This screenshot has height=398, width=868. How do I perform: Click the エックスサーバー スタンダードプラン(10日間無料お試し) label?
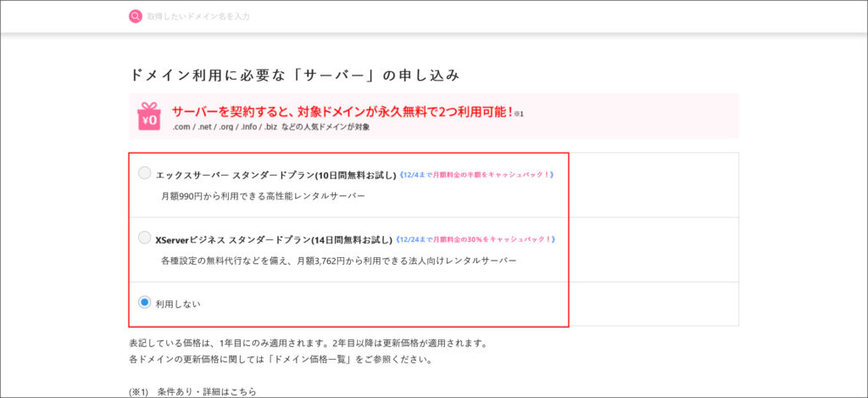click(275, 175)
